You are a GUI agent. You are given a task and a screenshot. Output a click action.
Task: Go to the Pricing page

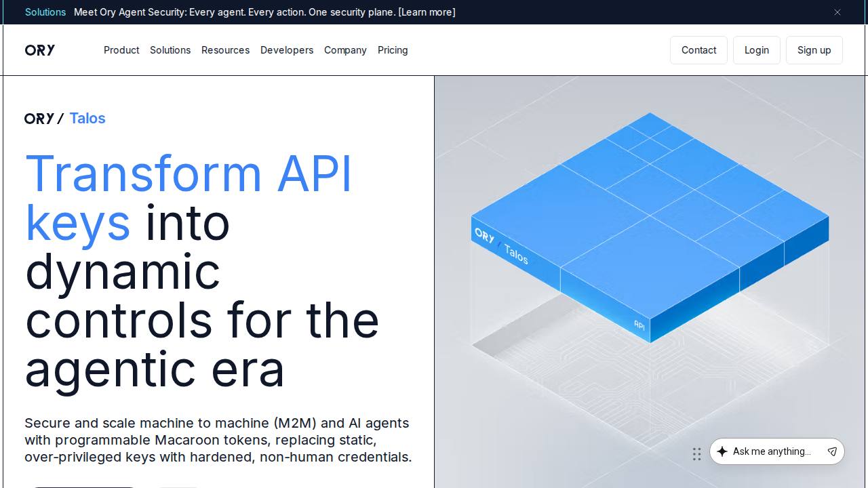[393, 50]
